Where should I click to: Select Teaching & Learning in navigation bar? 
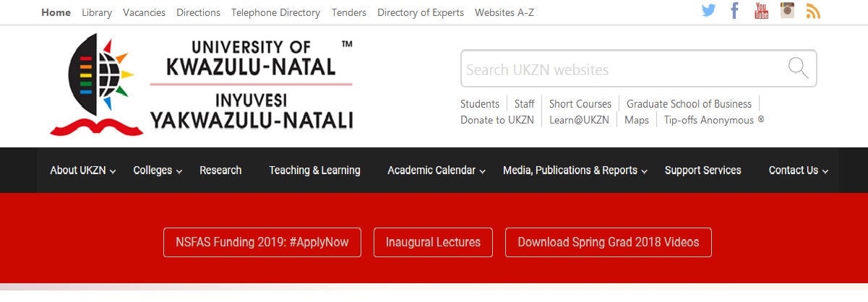click(x=314, y=171)
